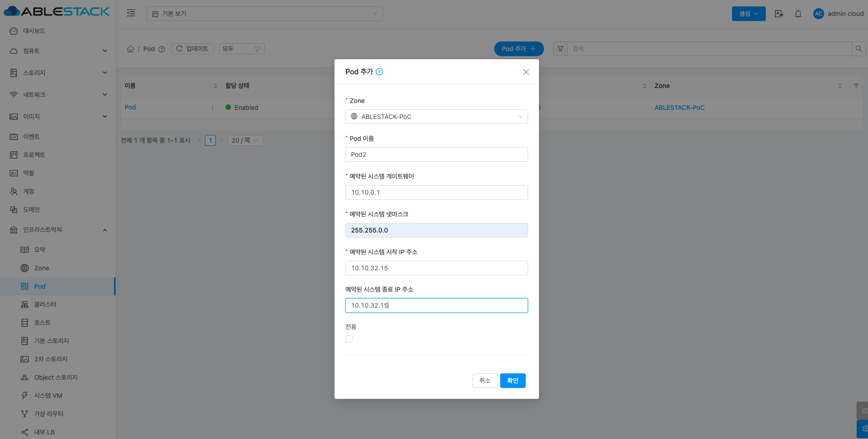Collapse the 인프라스트럭쳐 menu

(58, 230)
